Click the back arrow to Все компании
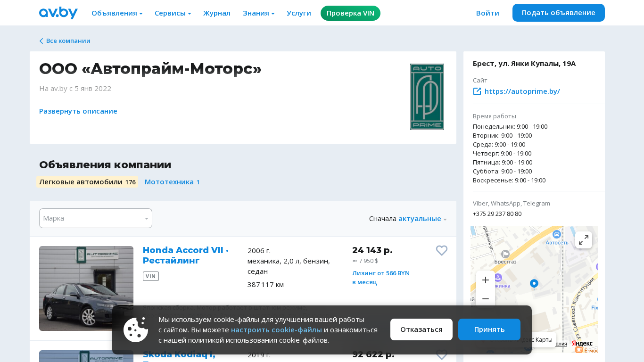644x362 pixels. (x=41, y=41)
